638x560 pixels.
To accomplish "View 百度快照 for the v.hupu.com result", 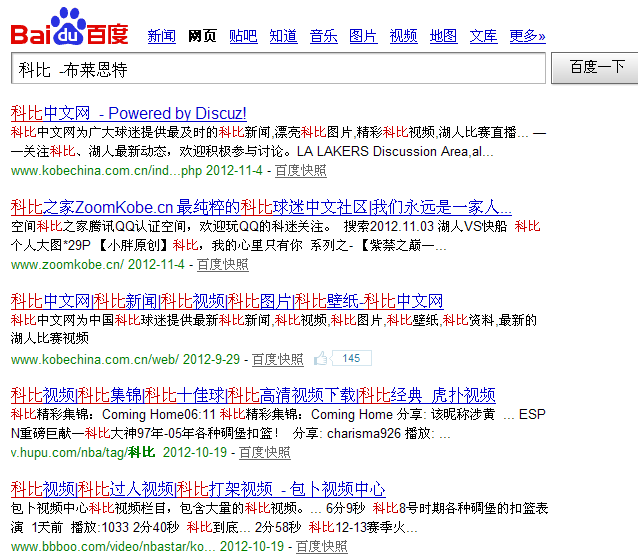I will click(x=264, y=453).
